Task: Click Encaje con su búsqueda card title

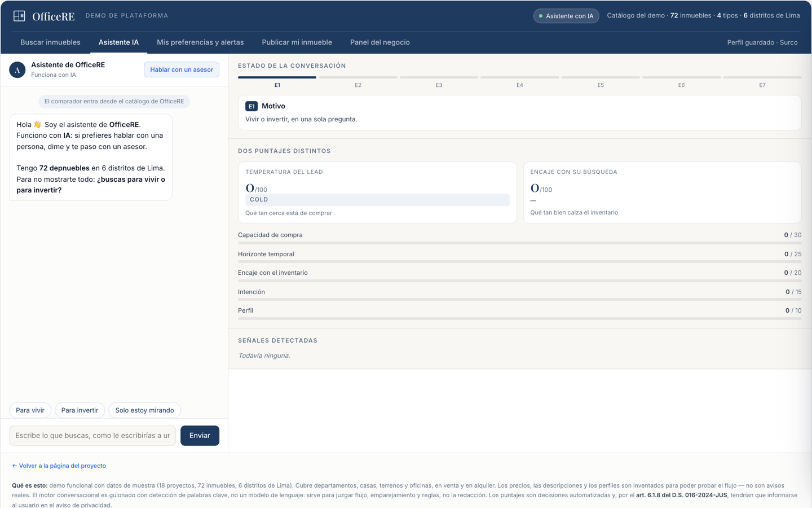Action: 573,172
